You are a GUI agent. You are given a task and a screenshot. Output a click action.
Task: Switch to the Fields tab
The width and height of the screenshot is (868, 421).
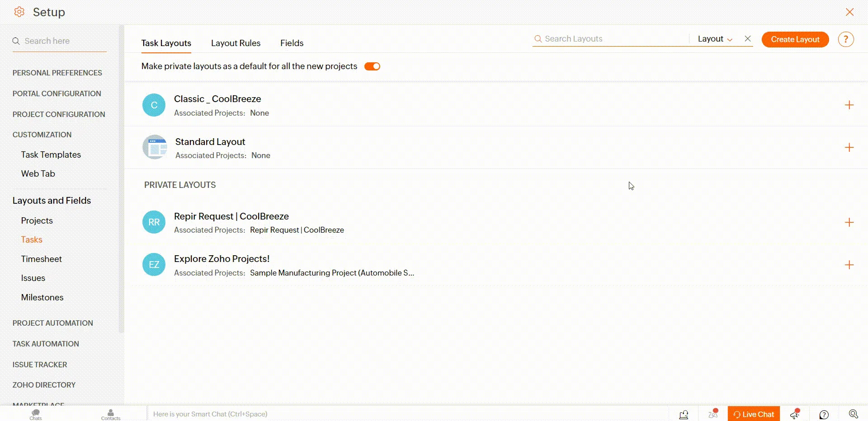pos(292,43)
